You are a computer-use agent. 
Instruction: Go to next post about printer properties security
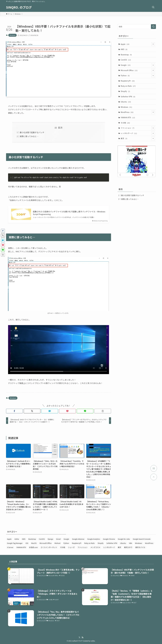85,421
